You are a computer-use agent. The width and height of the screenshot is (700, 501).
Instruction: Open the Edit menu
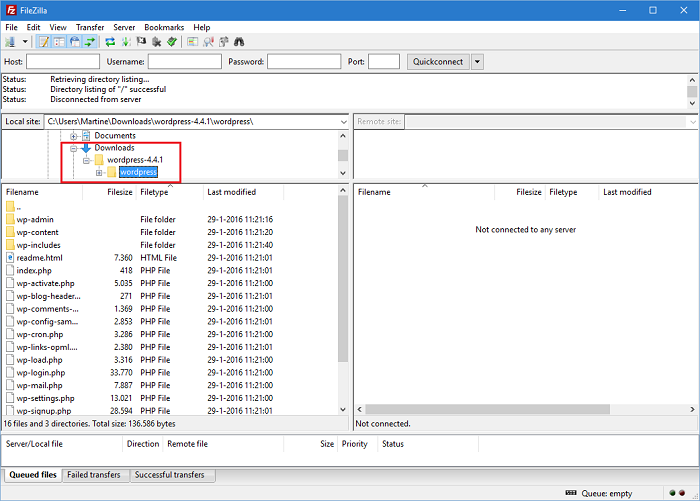(x=33, y=27)
